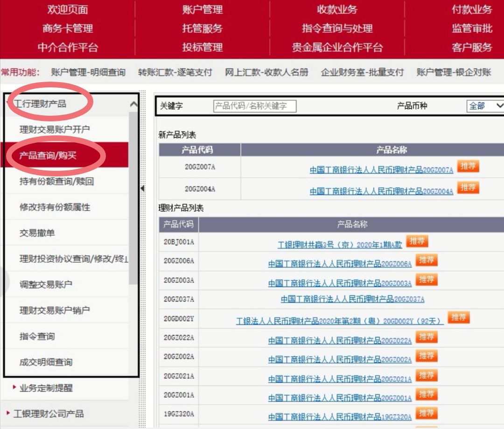Click shortcut 企业财务室-批量支付
Viewport: 504px width, 429px height.
pos(362,72)
